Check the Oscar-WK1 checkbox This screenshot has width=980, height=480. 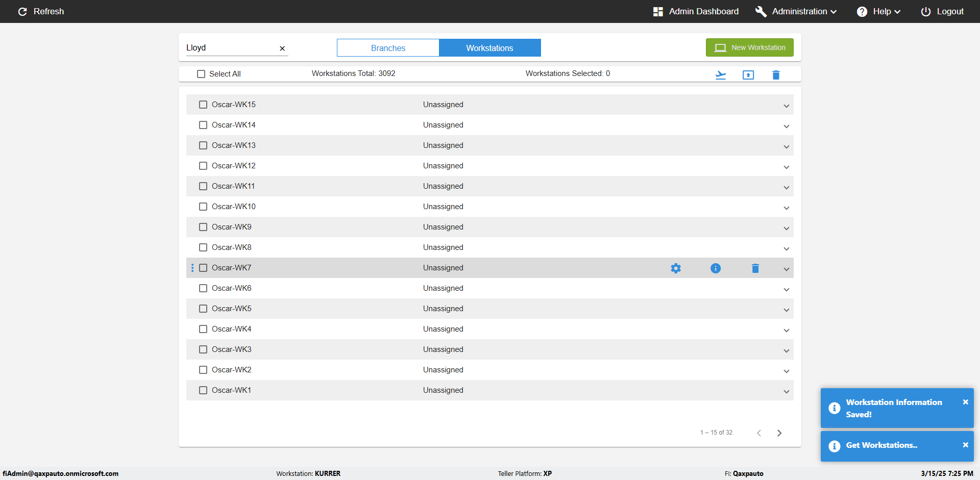coord(203,390)
